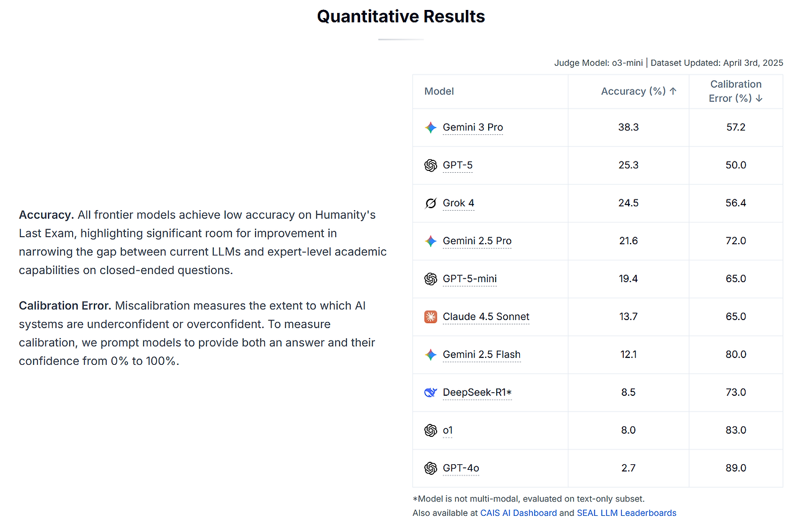Click the Gemini 2.5 Flash sparkle icon
The height and width of the screenshot is (532, 796).
[x=430, y=355]
